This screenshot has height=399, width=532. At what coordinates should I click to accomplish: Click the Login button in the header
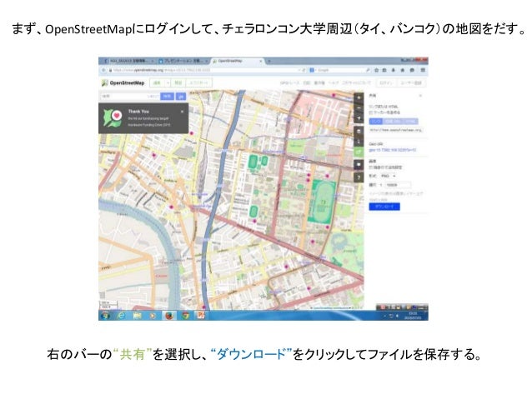[x=386, y=82]
